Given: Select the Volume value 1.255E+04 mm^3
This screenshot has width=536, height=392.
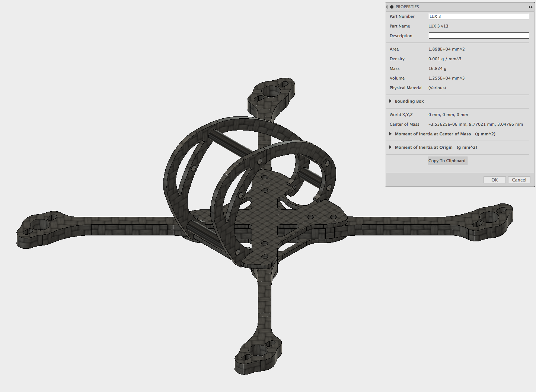Looking at the screenshot, I should (x=446, y=78).
